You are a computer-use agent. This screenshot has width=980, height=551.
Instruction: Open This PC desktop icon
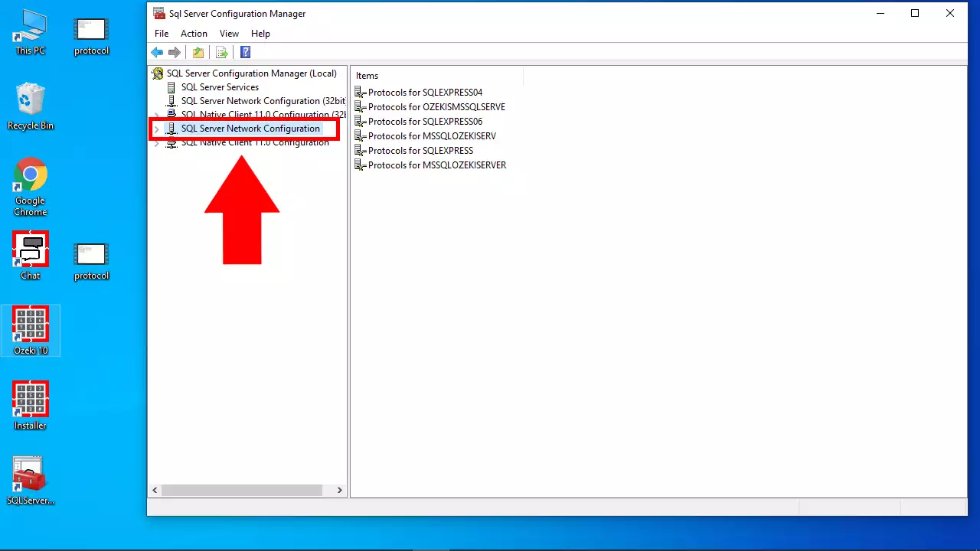click(x=30, y=33)
